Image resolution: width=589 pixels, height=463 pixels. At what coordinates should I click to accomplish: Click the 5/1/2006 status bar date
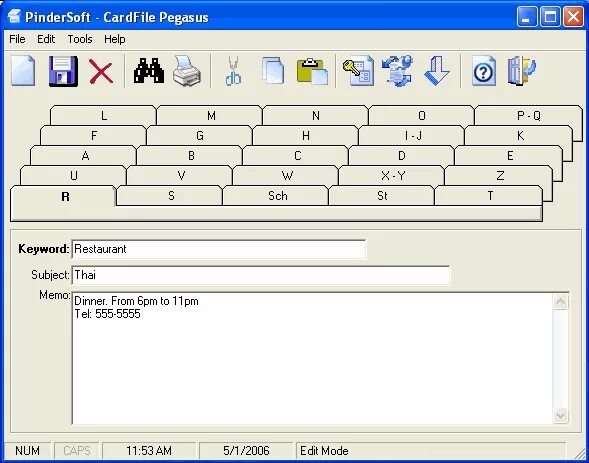tap(246, 450)
